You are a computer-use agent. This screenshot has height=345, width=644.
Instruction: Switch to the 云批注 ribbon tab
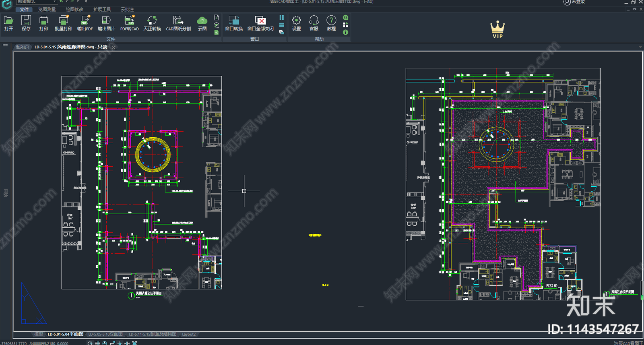click(x=127, y=9)
